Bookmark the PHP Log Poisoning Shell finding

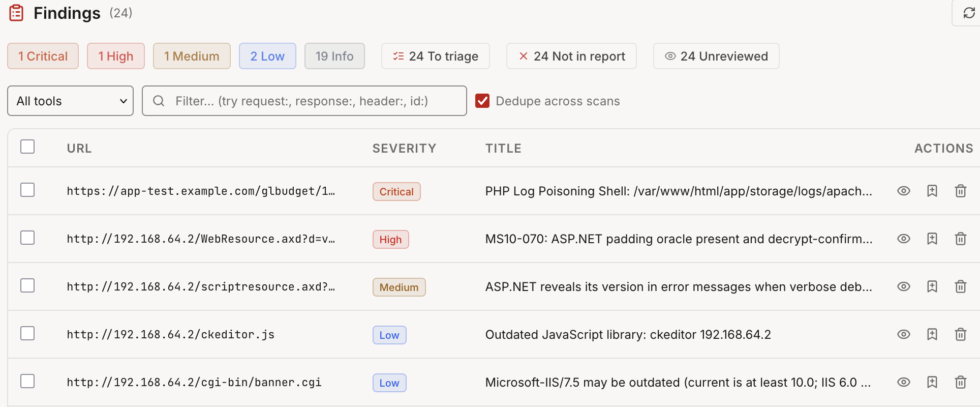[x=932, y=191]
